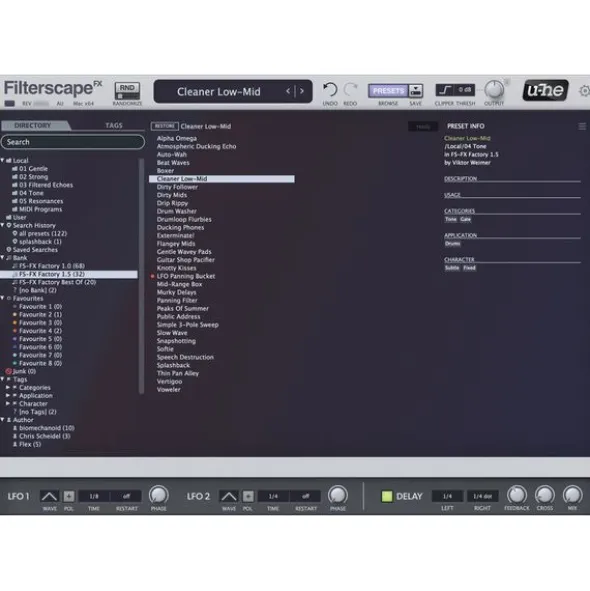Expand the Application node
The image size is (590, 591).
point(8,395)
